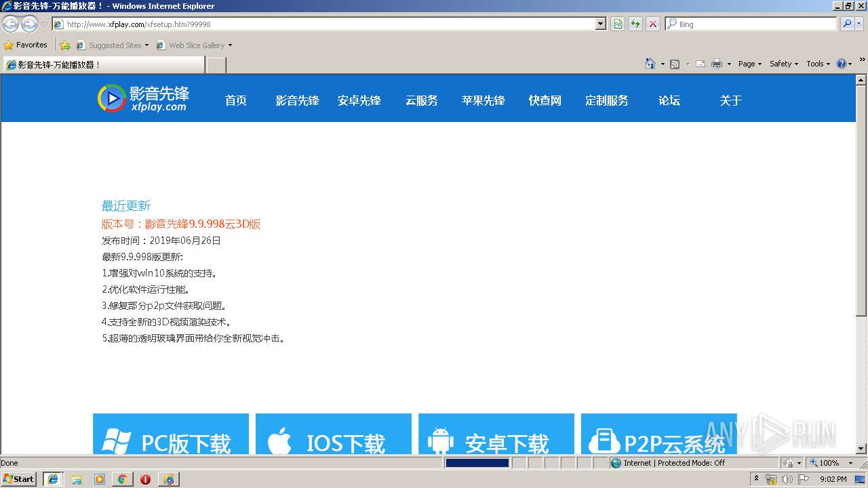Screen dimensions: 868x488
Task: Click the Forward navigation arrow
Action: pos(29,24)
